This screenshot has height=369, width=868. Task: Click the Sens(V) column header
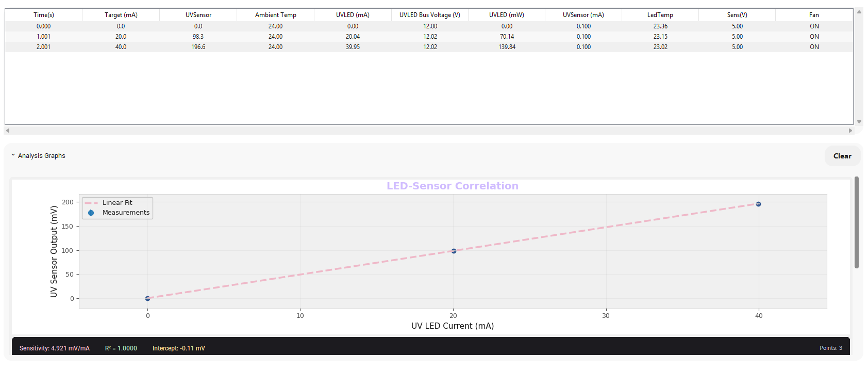point(737,15)
